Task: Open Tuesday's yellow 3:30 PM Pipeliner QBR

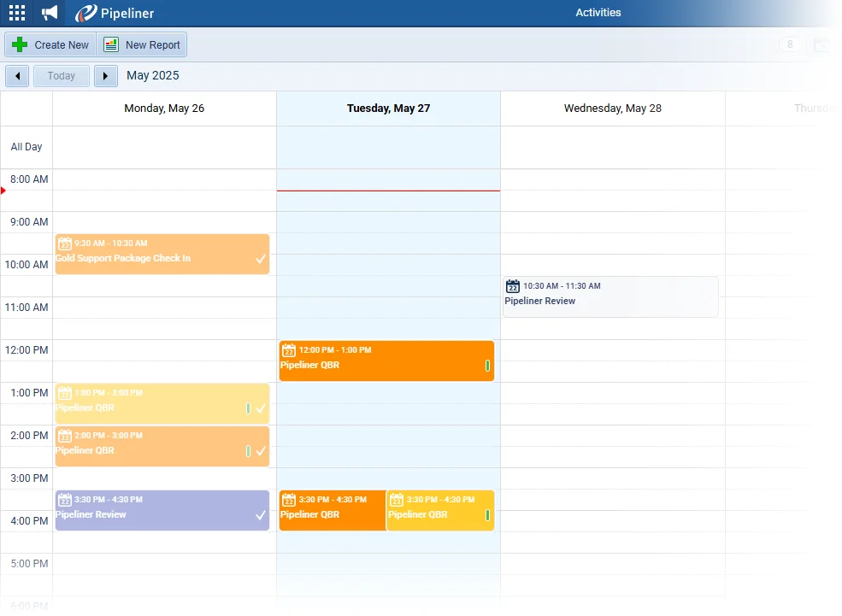Action: 440,510
